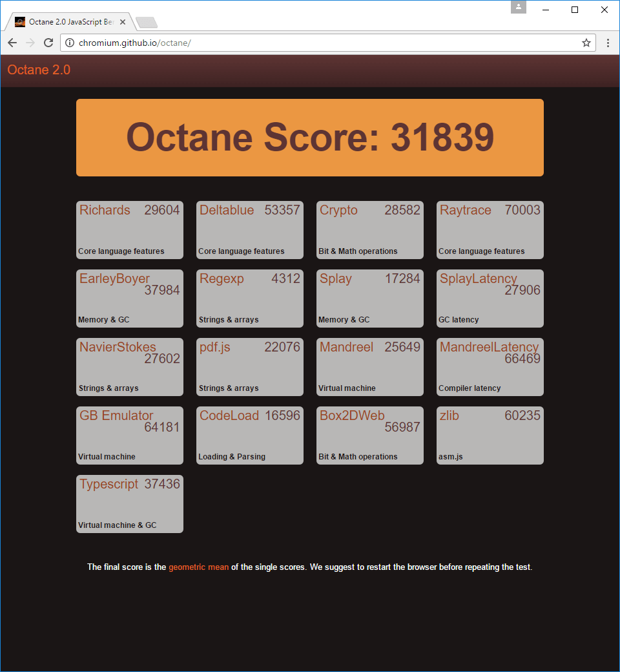
Task: Click the pdf.js benchmark tile
Action: 250,367
